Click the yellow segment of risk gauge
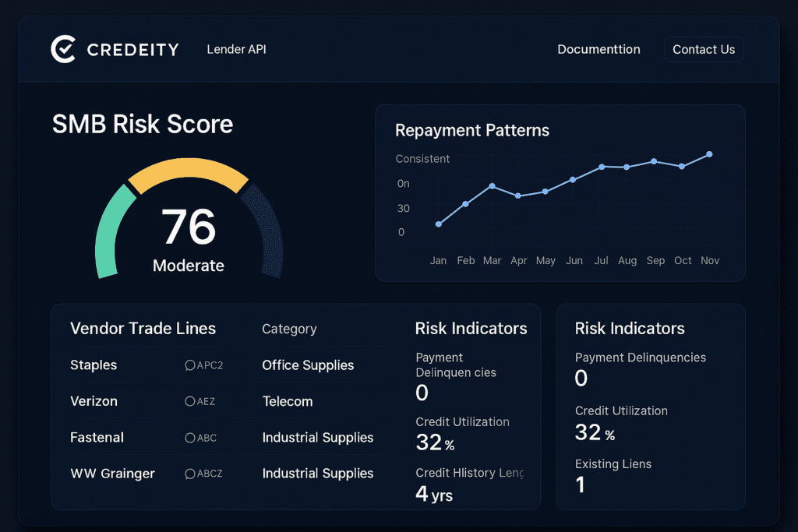 189,173
